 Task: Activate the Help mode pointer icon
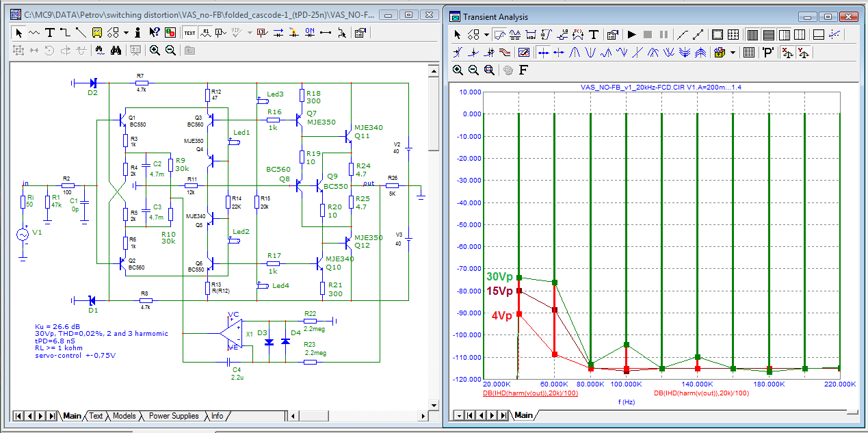coord(155,32)
